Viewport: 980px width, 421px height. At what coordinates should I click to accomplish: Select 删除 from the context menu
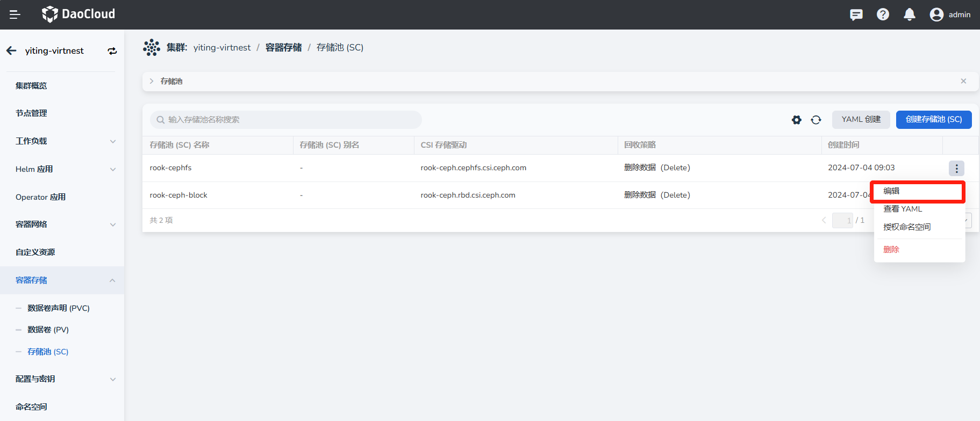pos(891,250)
